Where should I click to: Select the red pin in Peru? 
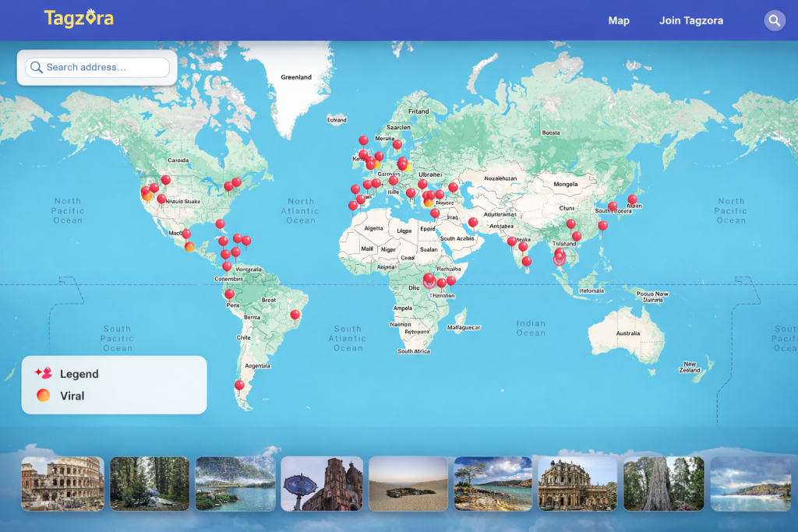pyautogui.click(x=229, y=294)
